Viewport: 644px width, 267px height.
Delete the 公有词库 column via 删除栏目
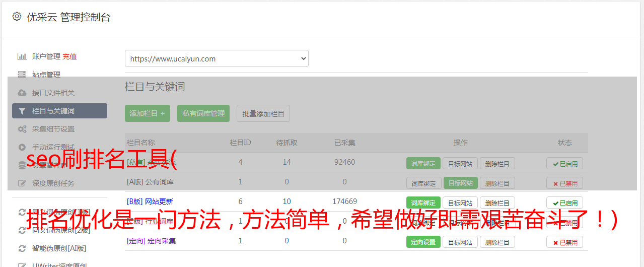point(497,183)
